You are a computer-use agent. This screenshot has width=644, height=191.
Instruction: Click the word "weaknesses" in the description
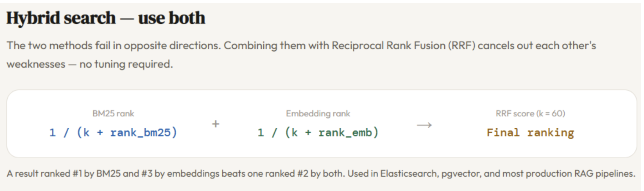[36, 64]
